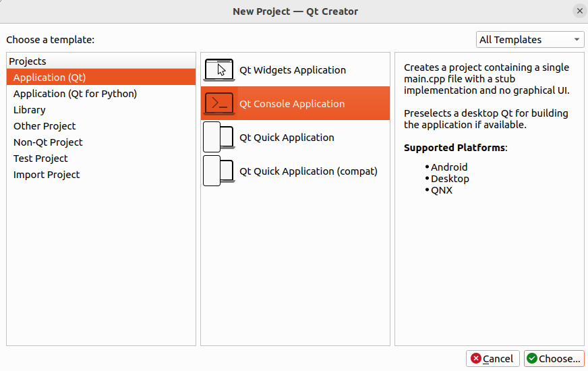Click the Supported Platforms heading
Screen dimensions: 588x371
click(455, 148)
